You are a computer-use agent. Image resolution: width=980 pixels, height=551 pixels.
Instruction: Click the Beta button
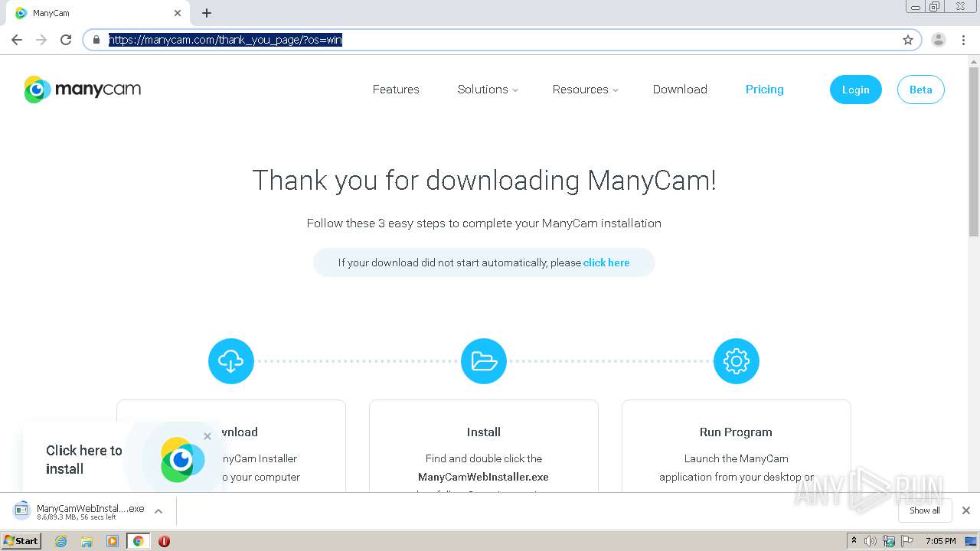click(x=920, y=90)
